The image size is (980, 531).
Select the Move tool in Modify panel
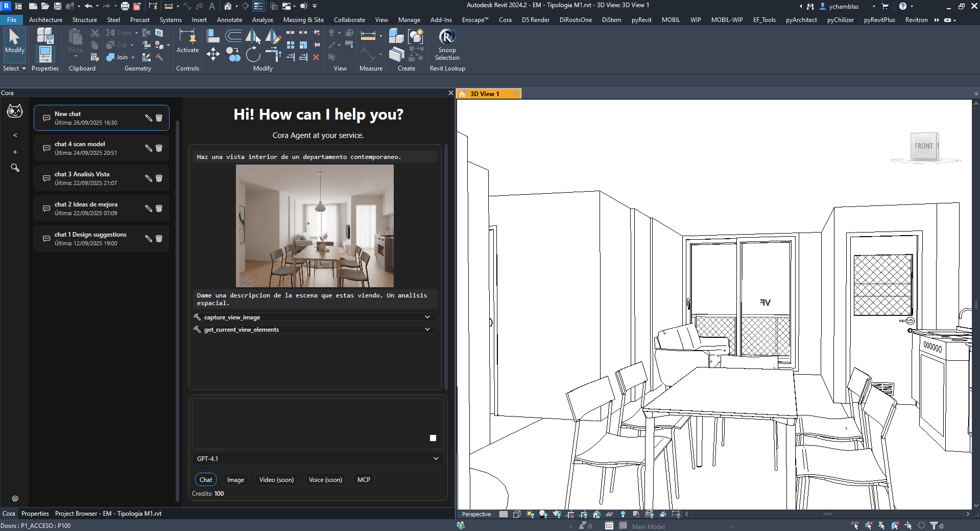[x=213, y=54]
